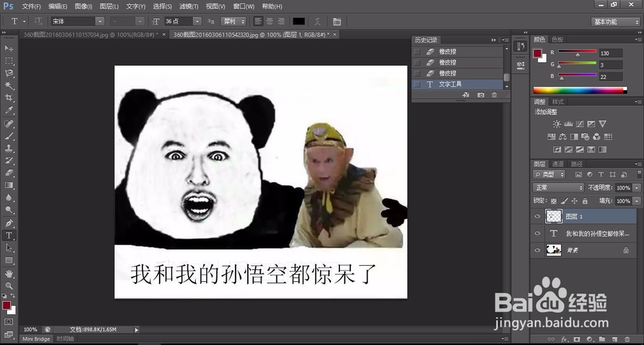Open the 文件(F) menu
This screenshot has height=345, width=644.
click(x=31, y=6)
